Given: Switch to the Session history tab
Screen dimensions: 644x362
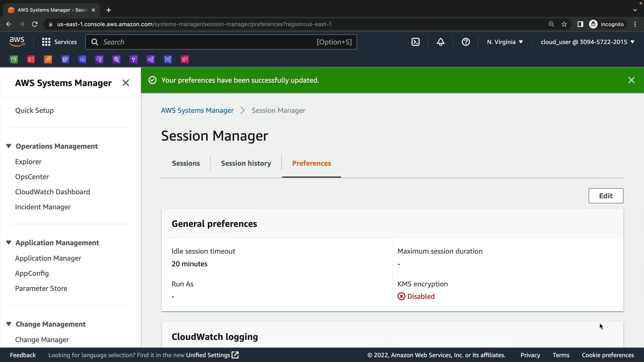Looking at the screenshot, I should click(246, 163).
